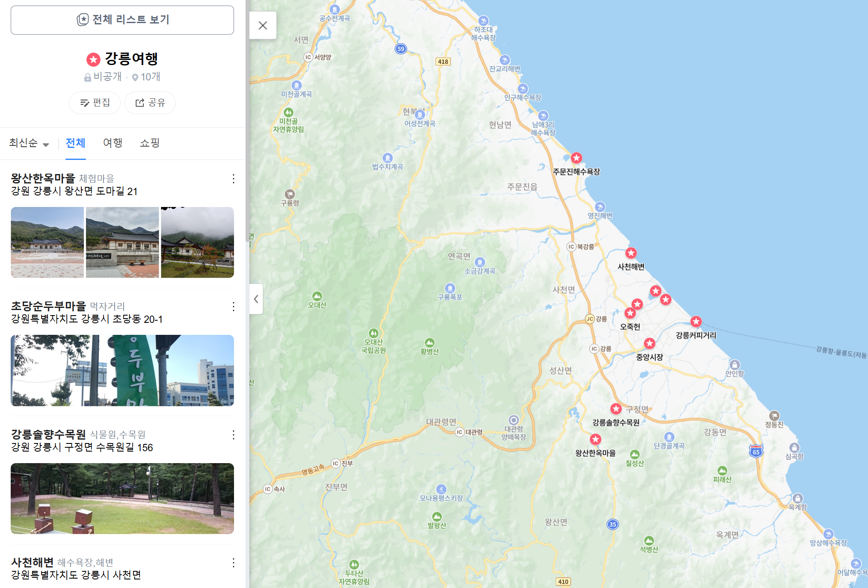Click the 편집 edit button

click(95, 103)
